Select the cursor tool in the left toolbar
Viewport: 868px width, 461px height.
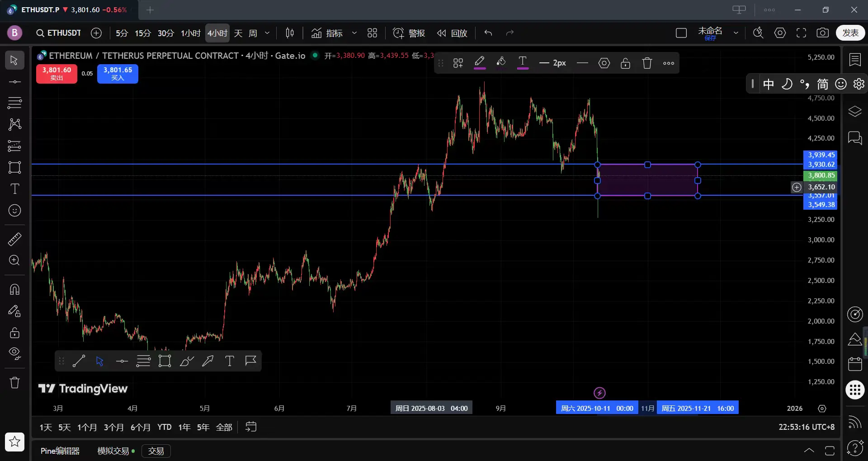[x=14, y=60]
